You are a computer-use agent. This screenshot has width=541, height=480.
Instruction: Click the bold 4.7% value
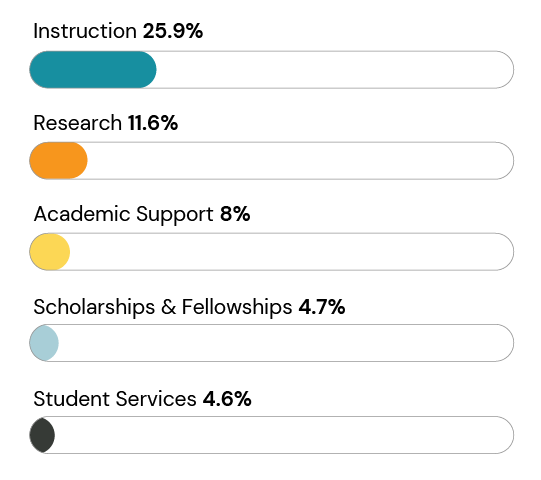322,307
